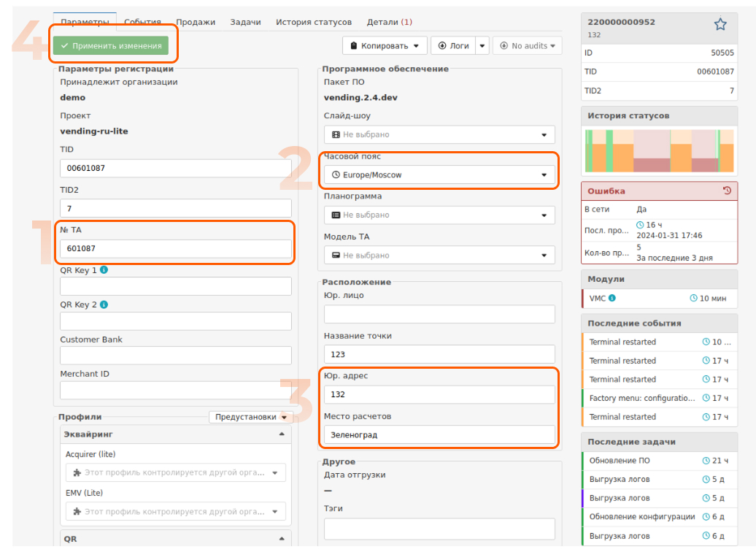Viewport: 756px width, 552px height.
Task: Click the vending-ru-lite project name
Action: (x=94, y=131)
